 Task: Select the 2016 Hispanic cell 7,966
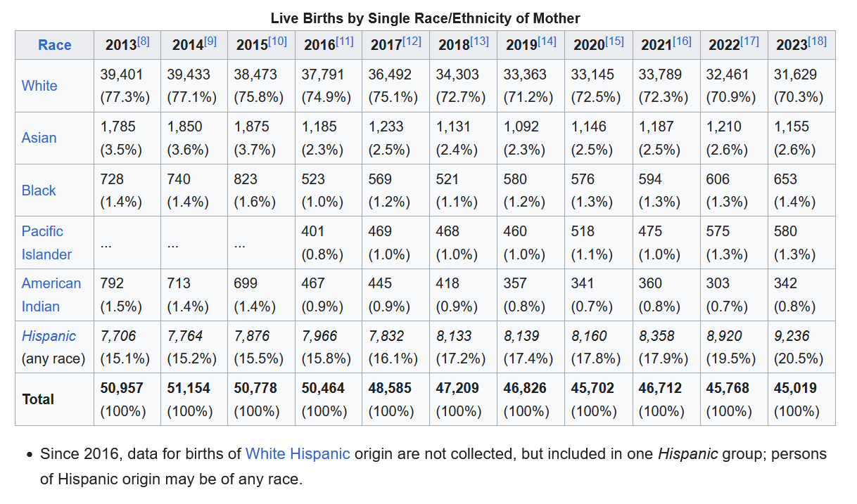coord(329,347)
